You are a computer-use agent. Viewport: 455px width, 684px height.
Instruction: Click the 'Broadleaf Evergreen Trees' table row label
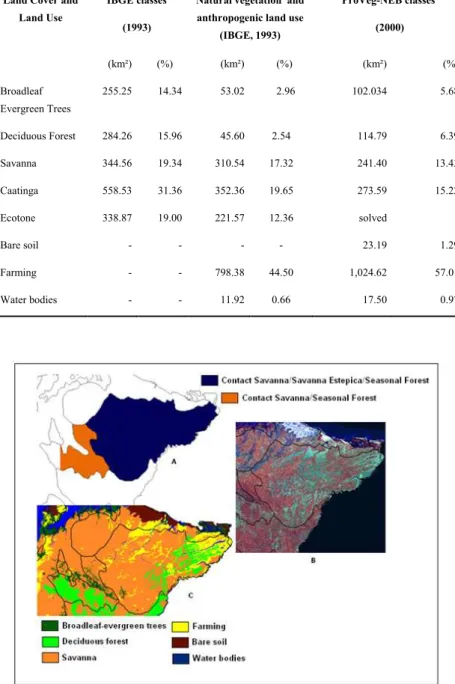point(35,100)
